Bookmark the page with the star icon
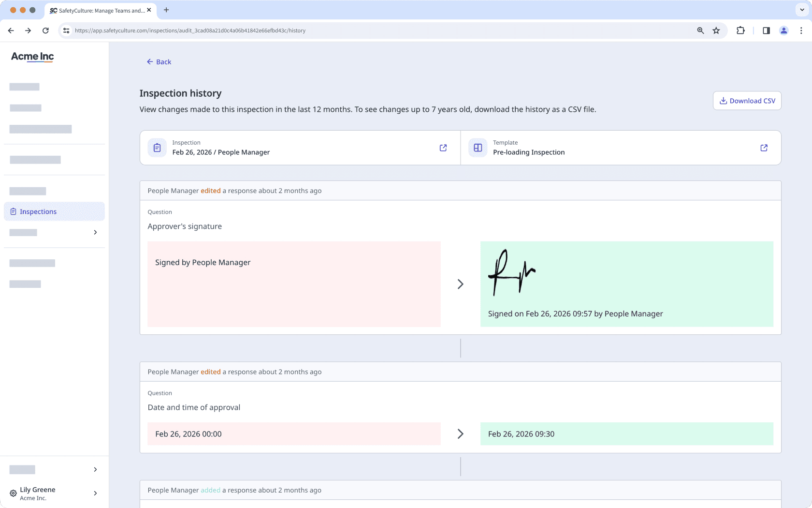Image resolution: width=812 pixels, height=508 pixels. point(716,30)
